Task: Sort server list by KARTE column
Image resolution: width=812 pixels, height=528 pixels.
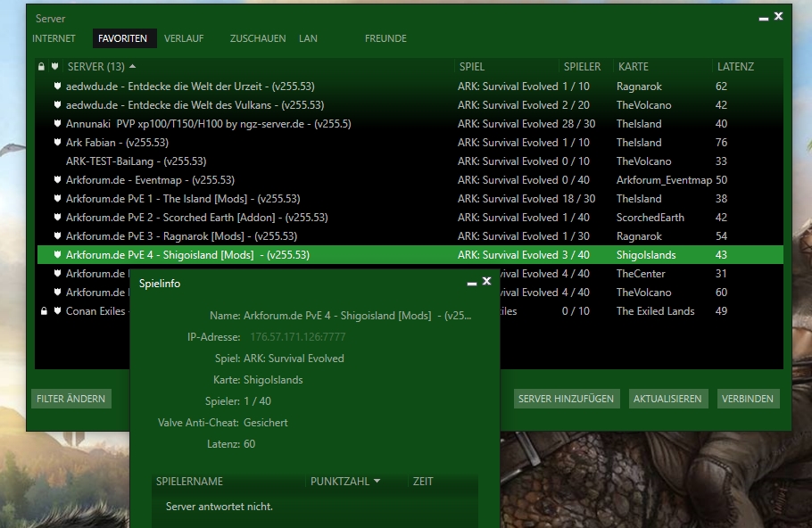Action: [x=634, y=66]
